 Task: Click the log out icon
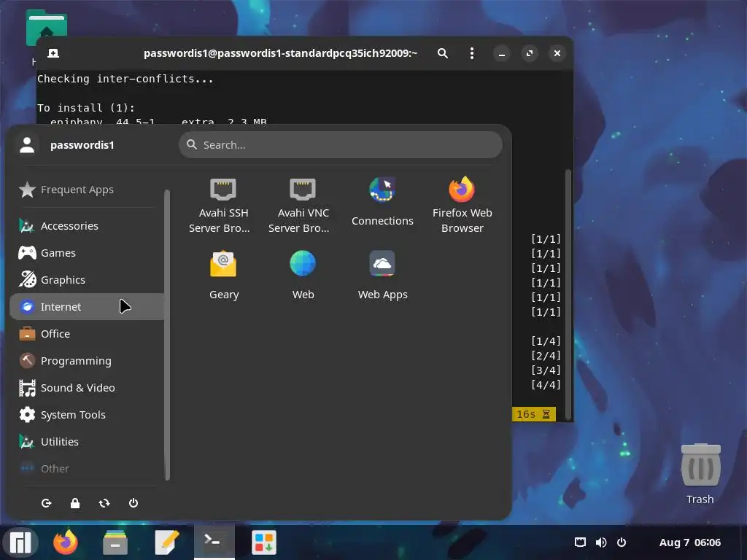[x=46, y=503]
